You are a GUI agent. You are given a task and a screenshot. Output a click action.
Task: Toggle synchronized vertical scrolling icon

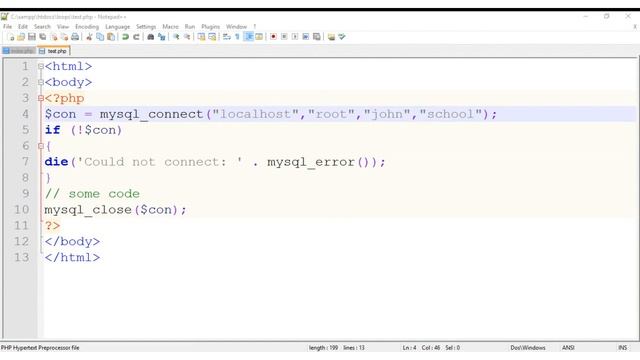click(201, 37)
